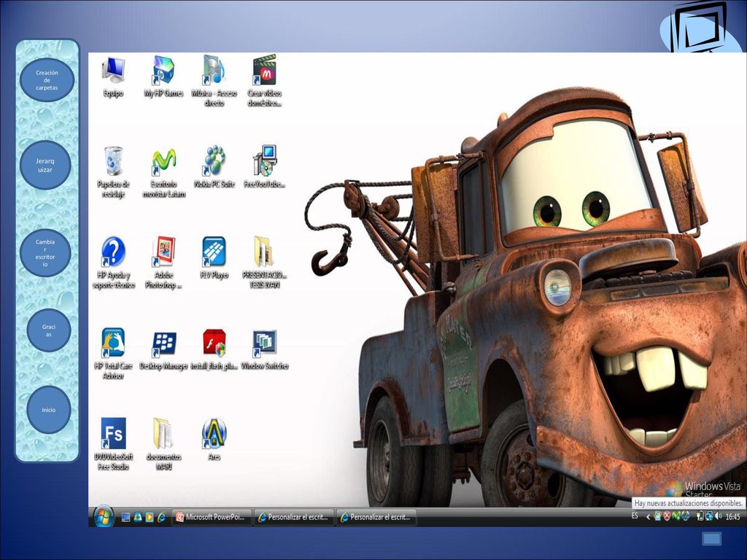
Task: Switch to second Personalizar el escrit... window
Action: point(376,517)
